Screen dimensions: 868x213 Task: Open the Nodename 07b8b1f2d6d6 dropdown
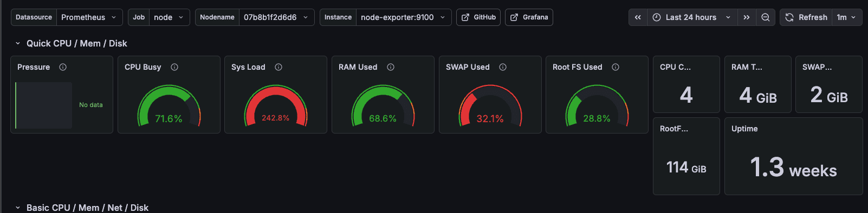(276, 17)
